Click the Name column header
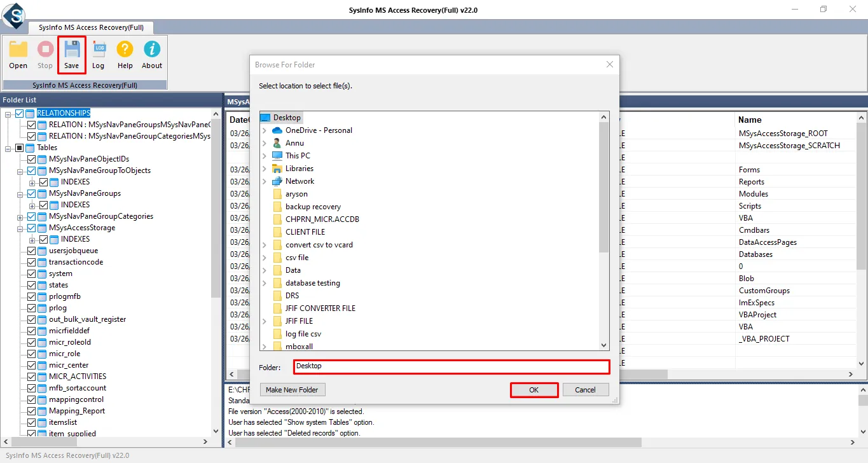This screenshot has width=868, height=463. click(x=750, y=120)
